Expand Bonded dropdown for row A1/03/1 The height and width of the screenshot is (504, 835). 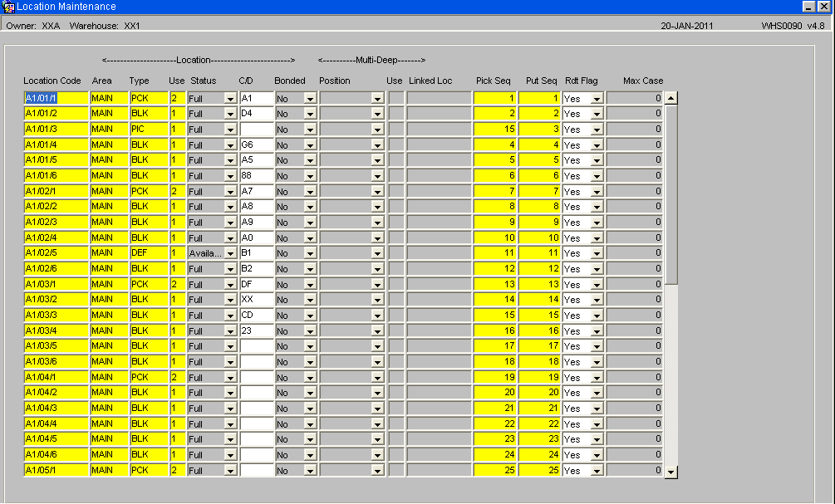point(310,285)
